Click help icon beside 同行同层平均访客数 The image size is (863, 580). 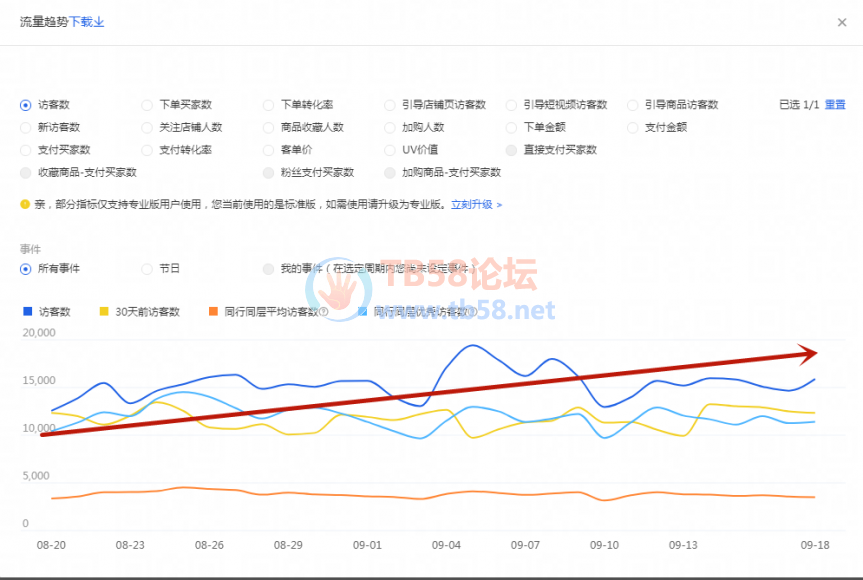tap(324, 312)
